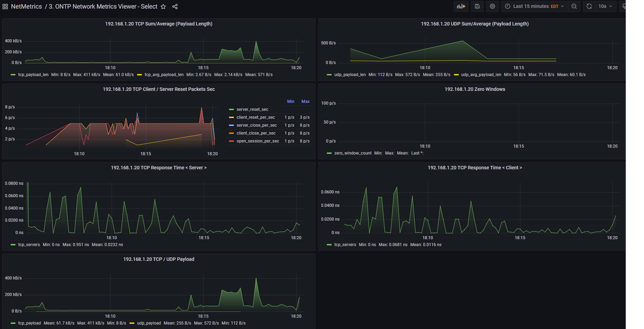Save the dashboard

tap(477, 6)
